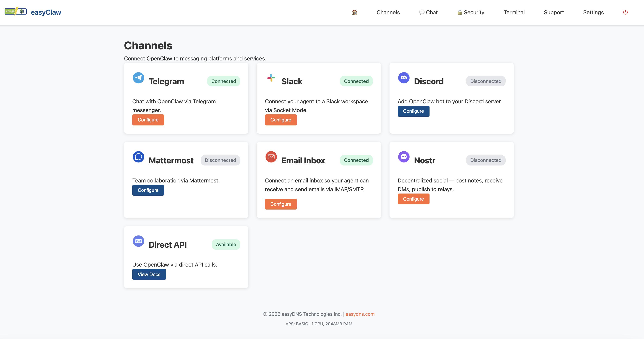Screen dimensions: 644x339
Task: Configure the Telegram channel
Action: pos(148,120)
